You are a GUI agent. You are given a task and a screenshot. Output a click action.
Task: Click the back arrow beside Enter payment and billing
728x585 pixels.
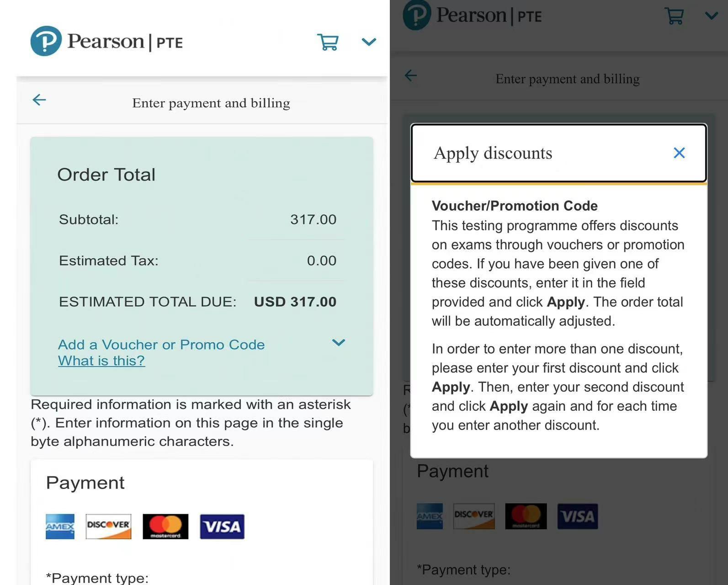coord(39,100)
